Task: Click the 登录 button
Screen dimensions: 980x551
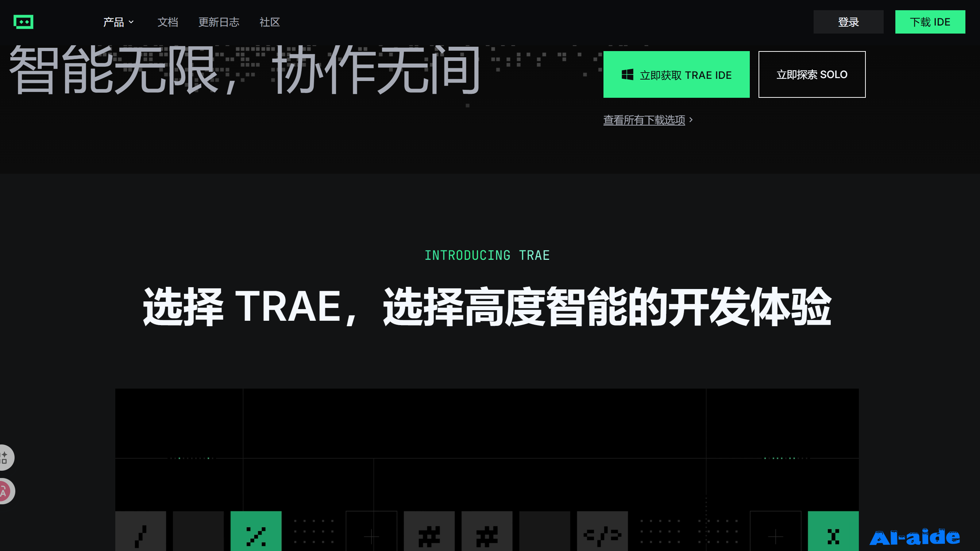Action: (848, 22)
